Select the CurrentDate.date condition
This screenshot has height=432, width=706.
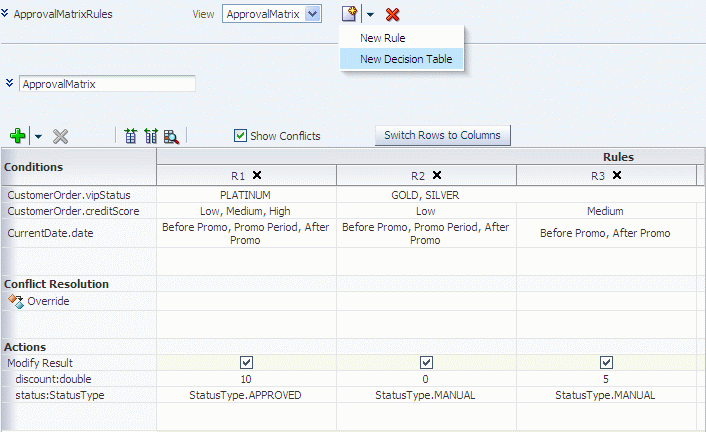[50, 233]
